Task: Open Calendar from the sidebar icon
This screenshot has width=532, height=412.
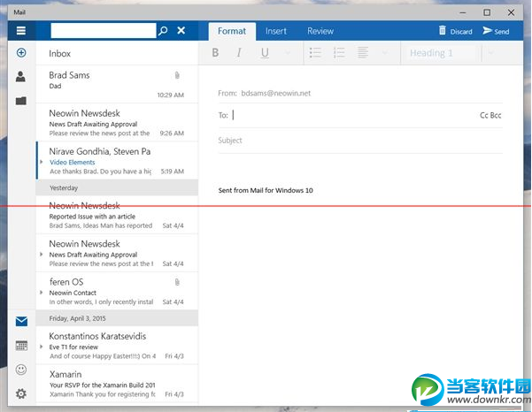Action: [21, 346]
